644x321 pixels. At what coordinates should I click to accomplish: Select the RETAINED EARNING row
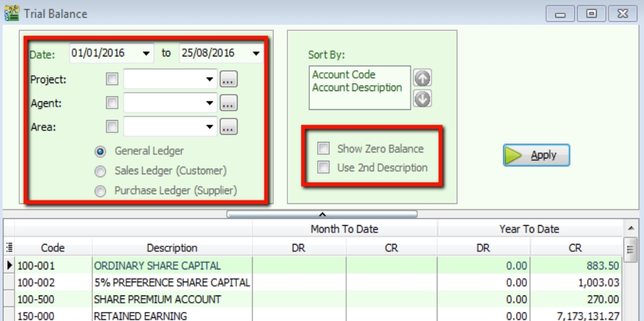coord(172,316)
